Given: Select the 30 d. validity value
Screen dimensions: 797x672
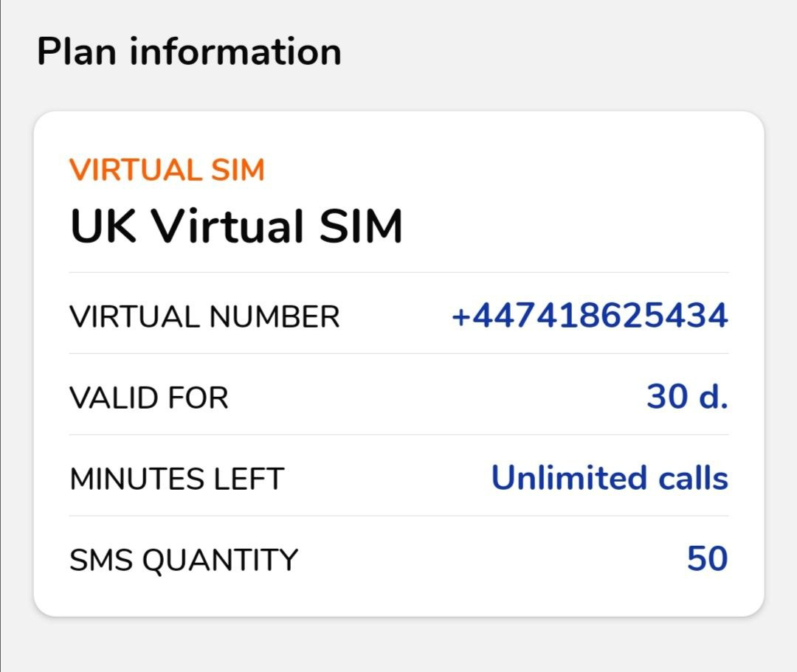Looking at the screenshot, I should tap(687, 397).
